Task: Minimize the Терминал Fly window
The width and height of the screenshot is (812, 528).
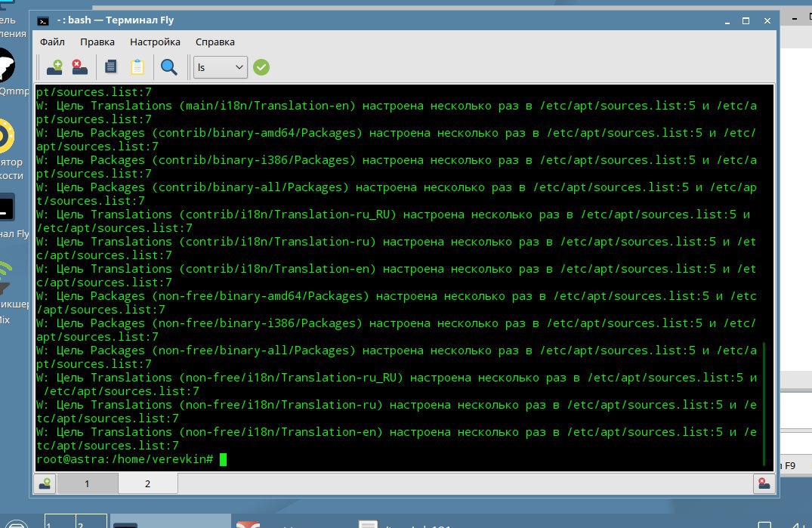Action: tap(727, 20)
